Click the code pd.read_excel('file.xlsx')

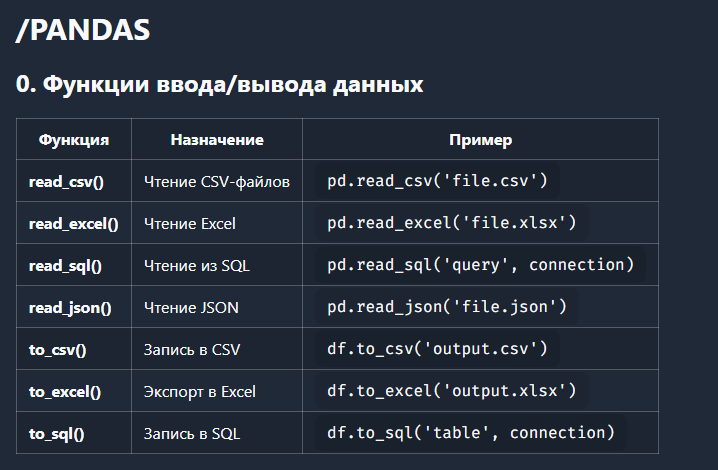[x=452, y=223]
